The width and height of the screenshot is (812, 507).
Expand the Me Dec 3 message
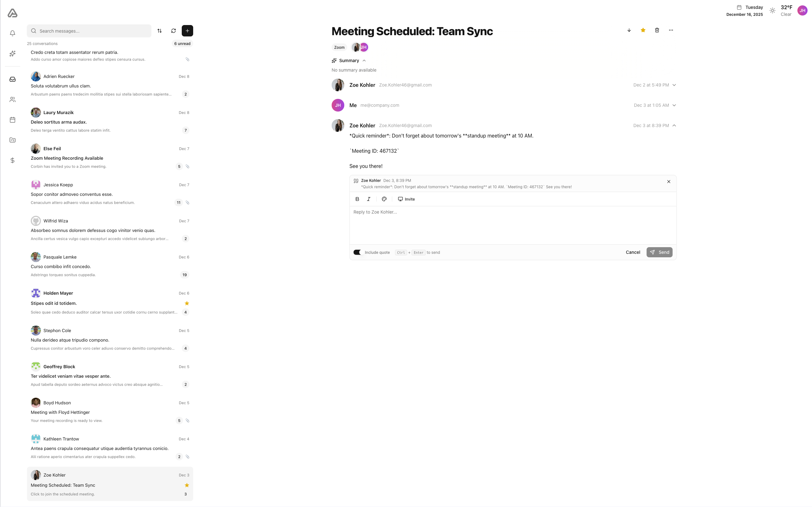pyautogui.click(x=674, y=105)
